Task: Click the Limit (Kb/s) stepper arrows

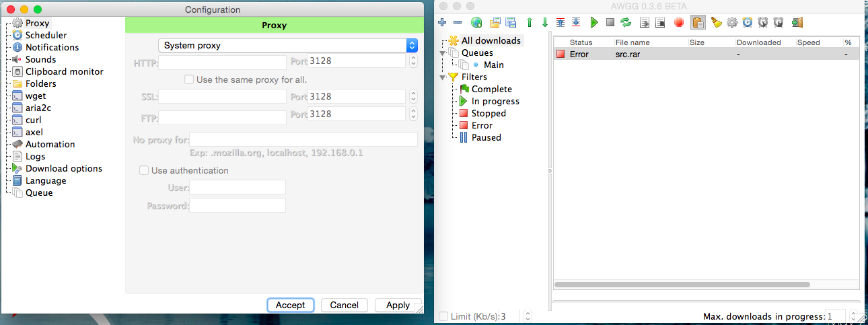Action: point(528,316)
